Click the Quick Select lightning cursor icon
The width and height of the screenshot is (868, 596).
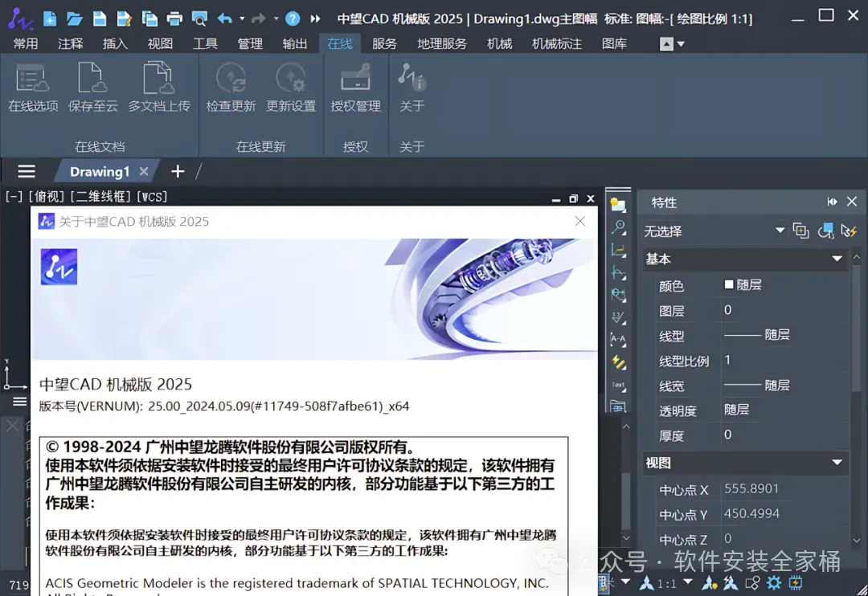coord(849,231)
